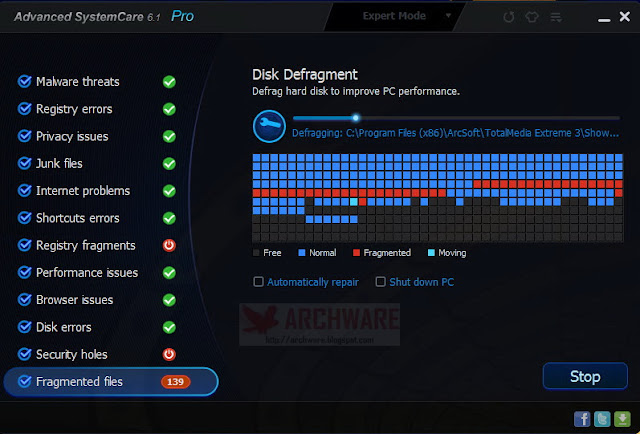Screen dimensions: 640x434
Task: Enable the Automatically repair checkbox
Action: click(x=258, y=282)
